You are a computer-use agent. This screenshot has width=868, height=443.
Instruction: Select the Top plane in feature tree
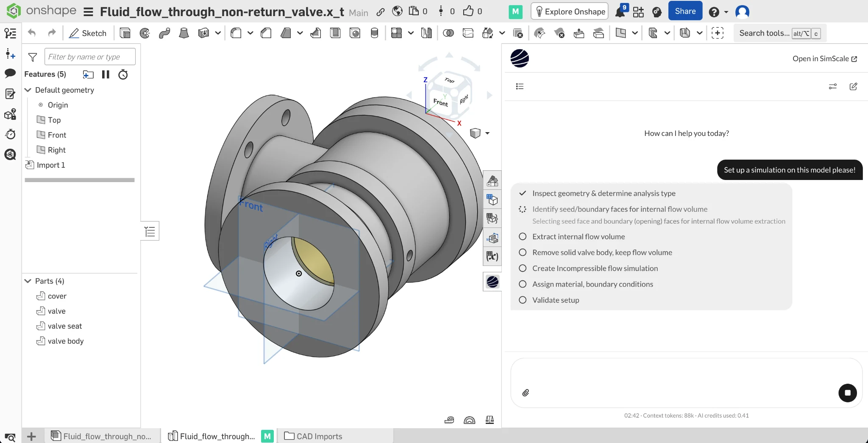pos(54,120)
